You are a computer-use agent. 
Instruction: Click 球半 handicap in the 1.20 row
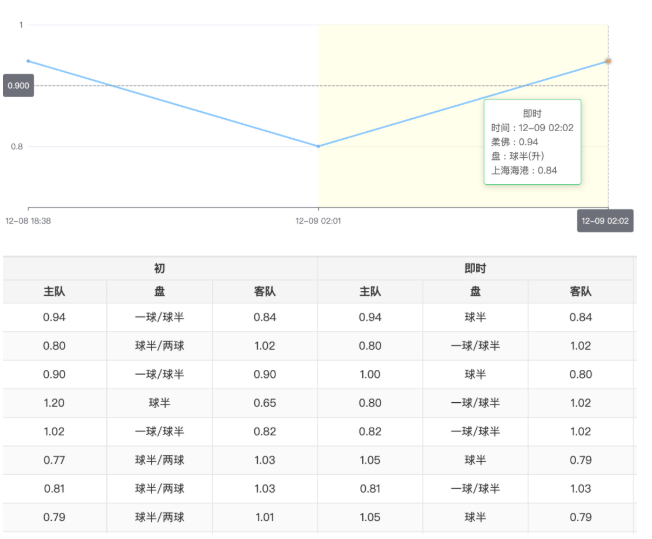click(x=160, y=403)
